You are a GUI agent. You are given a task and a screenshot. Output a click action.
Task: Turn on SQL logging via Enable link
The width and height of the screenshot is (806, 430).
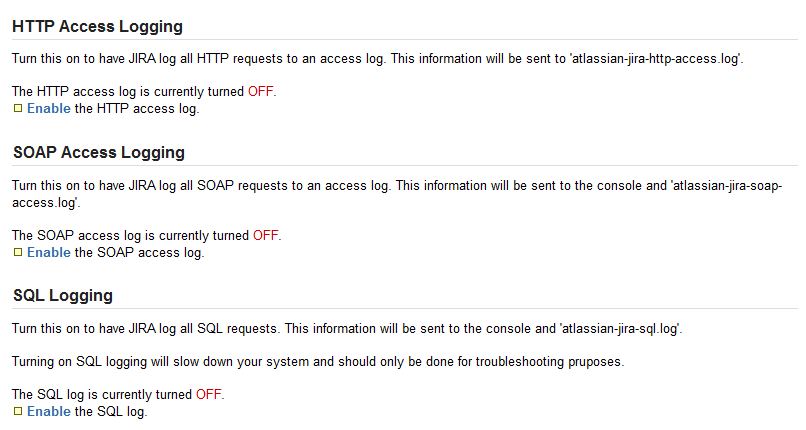(x=48, y=411)
